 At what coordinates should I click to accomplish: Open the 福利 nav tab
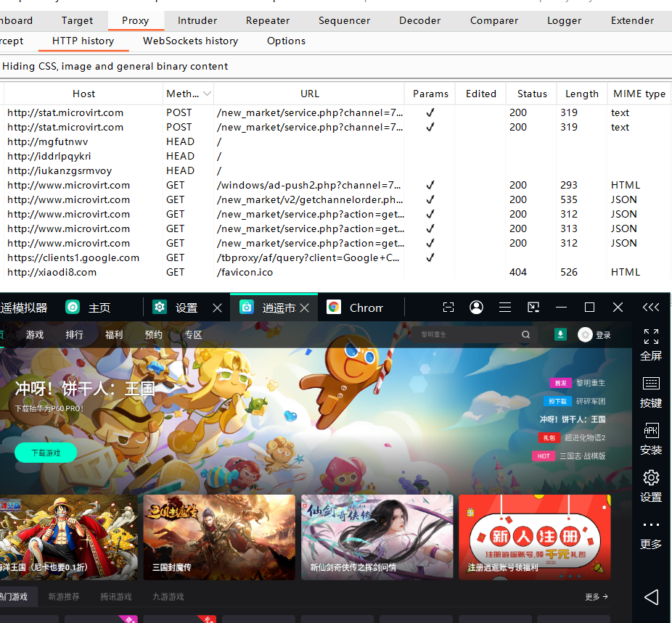point(114,334)
